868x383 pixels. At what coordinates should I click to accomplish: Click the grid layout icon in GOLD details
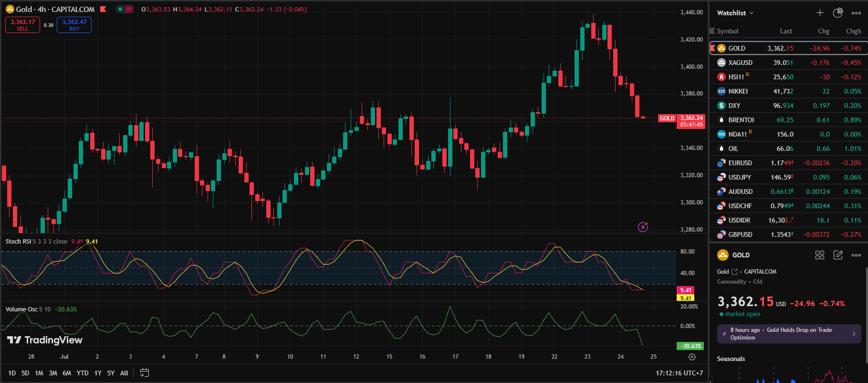click(x=820, y=255)
